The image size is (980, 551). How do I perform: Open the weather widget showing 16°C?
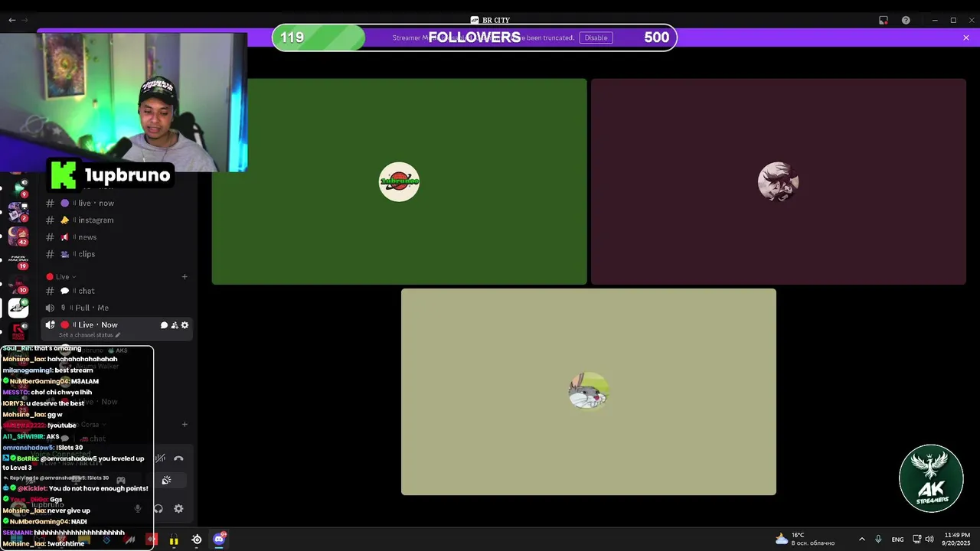[805, 539]
